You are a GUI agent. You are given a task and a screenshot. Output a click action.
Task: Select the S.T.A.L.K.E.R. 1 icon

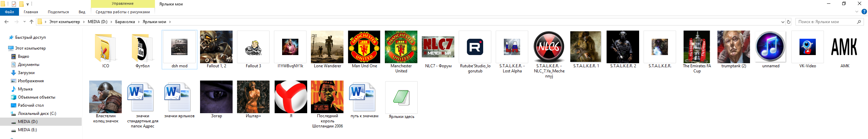point(586,47)
